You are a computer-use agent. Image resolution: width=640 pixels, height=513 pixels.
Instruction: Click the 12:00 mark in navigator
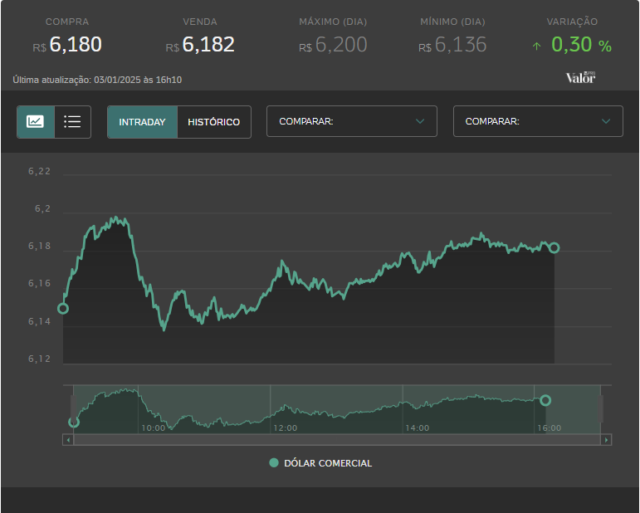(x=285, y=428)
